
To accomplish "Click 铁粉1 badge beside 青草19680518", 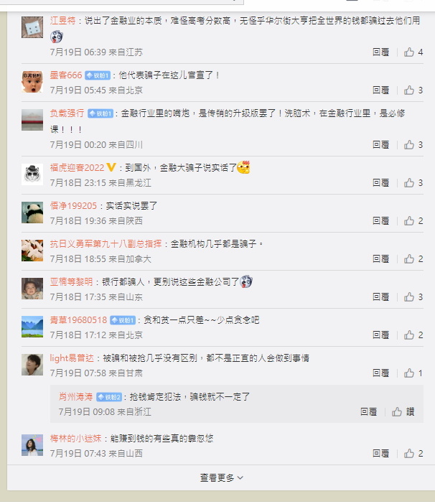I will tap(123, 320).
